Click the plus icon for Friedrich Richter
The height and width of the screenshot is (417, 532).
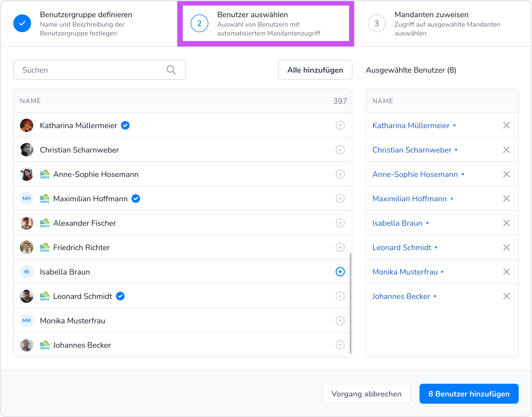(340, 247)
